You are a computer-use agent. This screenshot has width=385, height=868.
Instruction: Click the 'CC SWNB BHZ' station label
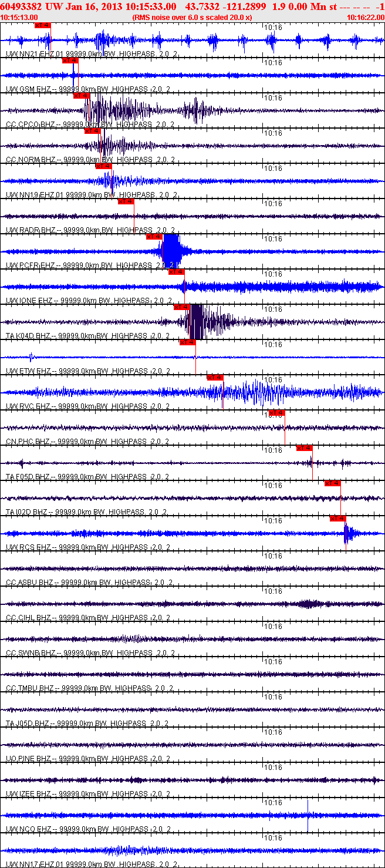point(29,652)
